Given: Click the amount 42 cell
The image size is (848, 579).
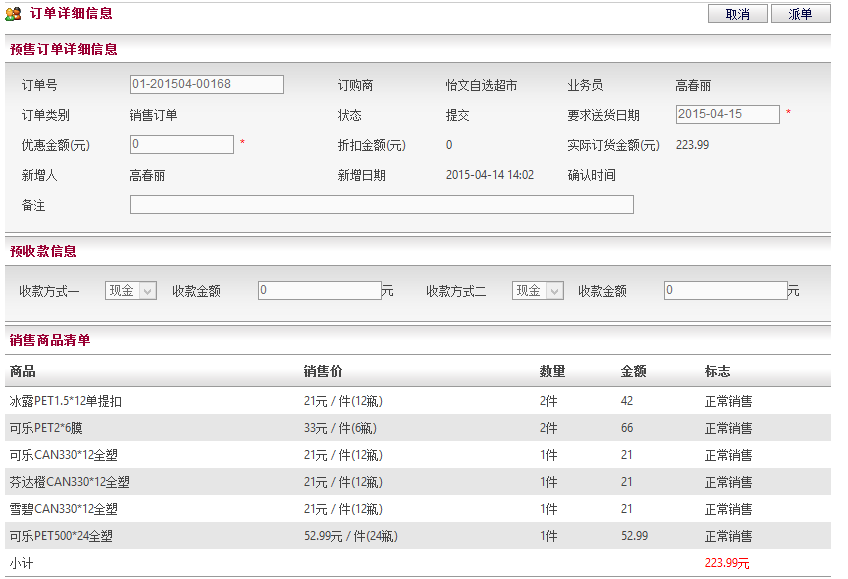Looking at the screenshot, I should click(627, 401).
